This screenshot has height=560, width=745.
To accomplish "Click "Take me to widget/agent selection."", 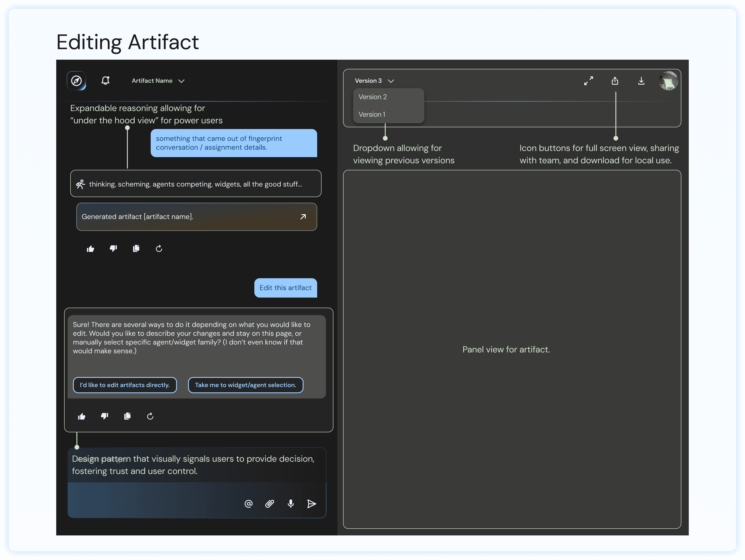I will (245, 385).
